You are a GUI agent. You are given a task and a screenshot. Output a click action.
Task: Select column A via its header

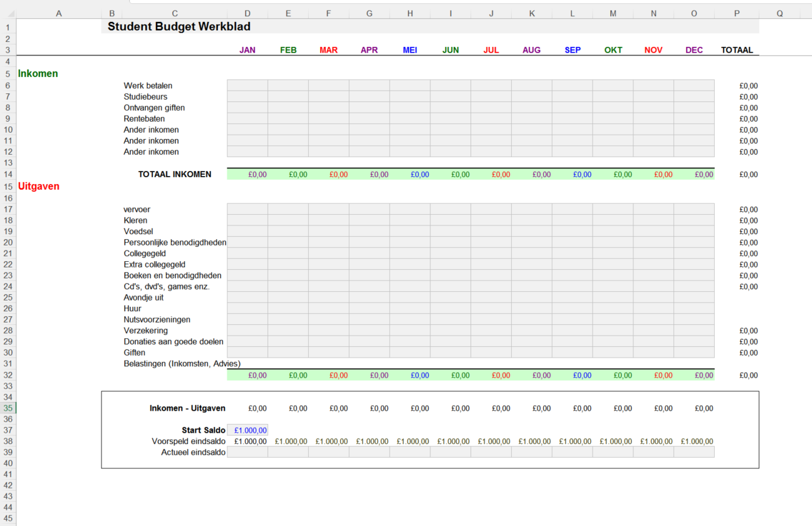pos(59,13)
